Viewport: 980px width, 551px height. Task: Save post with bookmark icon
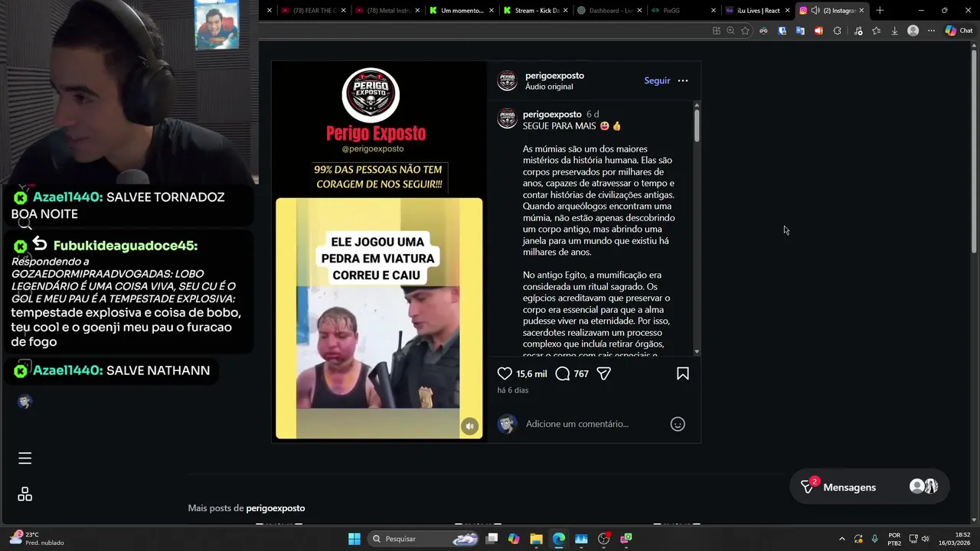pos(683,373)
